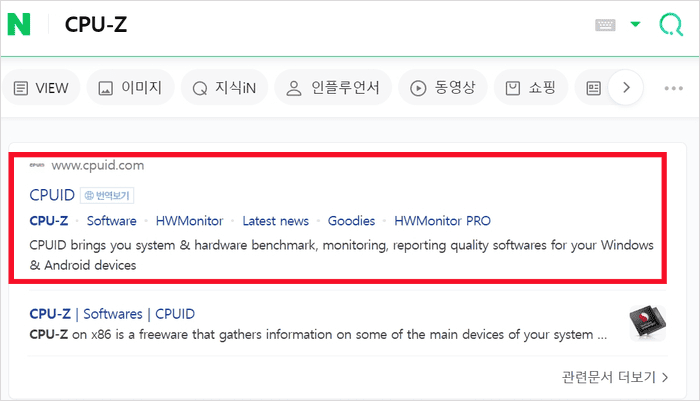Click 관련문서 더보기 to see more documents
700x401 pixels.
point(615,377)
